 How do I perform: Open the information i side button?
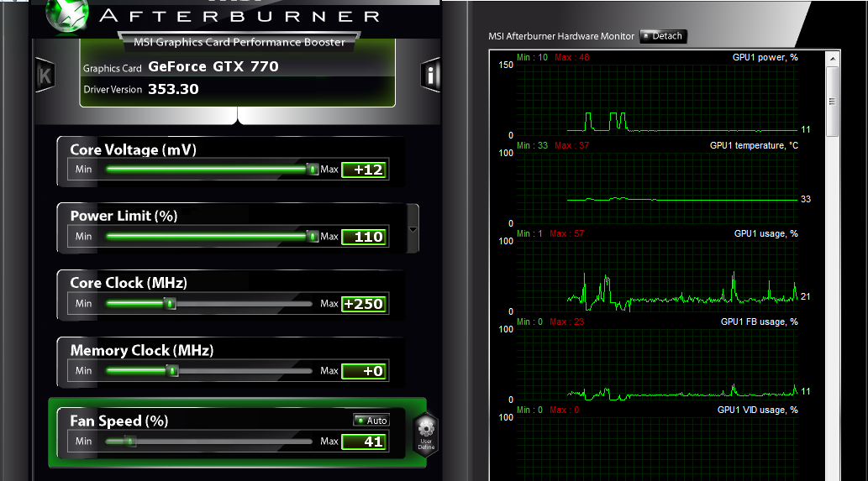[x=430, y=75]
